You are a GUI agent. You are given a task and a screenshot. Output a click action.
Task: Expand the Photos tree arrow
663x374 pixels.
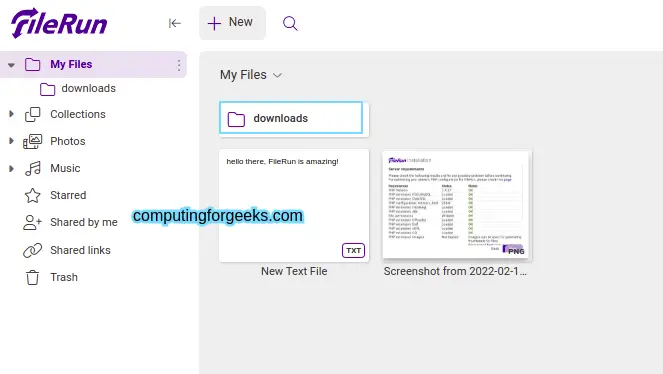click(11, 141)
